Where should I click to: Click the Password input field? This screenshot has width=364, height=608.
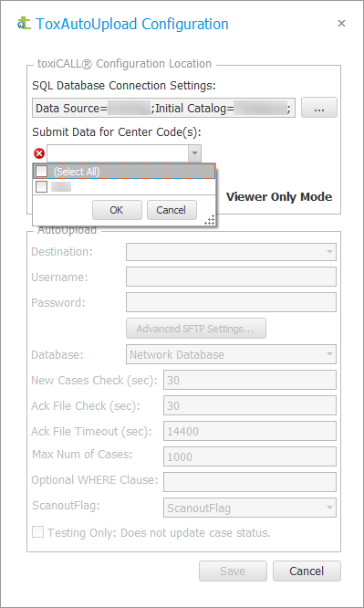[231, 302]
